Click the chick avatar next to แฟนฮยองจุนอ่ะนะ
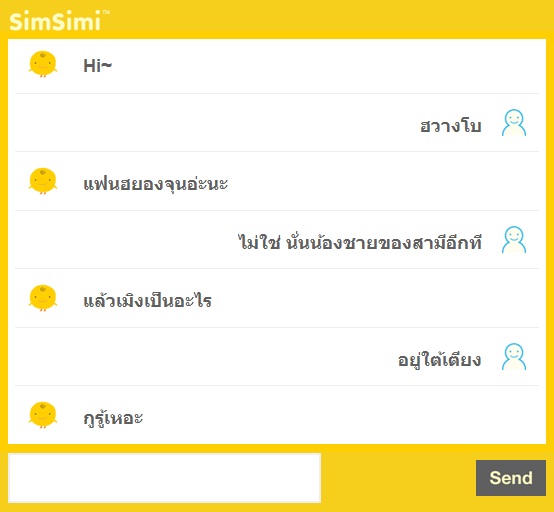Screen dimensions: 554x512 coord(43,181)
